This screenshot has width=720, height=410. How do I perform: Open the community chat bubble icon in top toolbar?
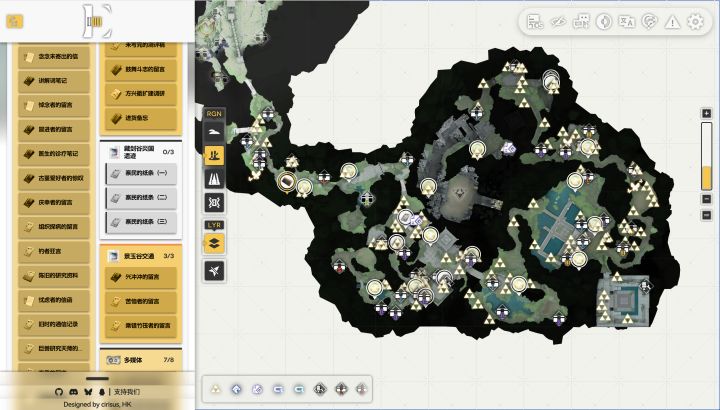(581, 22)
